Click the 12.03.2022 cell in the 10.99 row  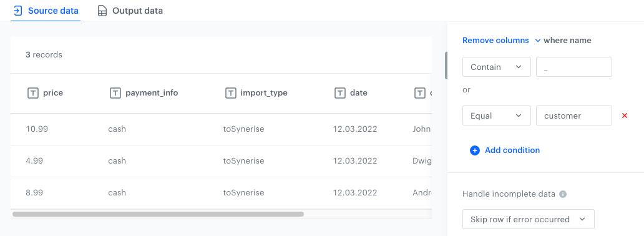pos(355,129)
